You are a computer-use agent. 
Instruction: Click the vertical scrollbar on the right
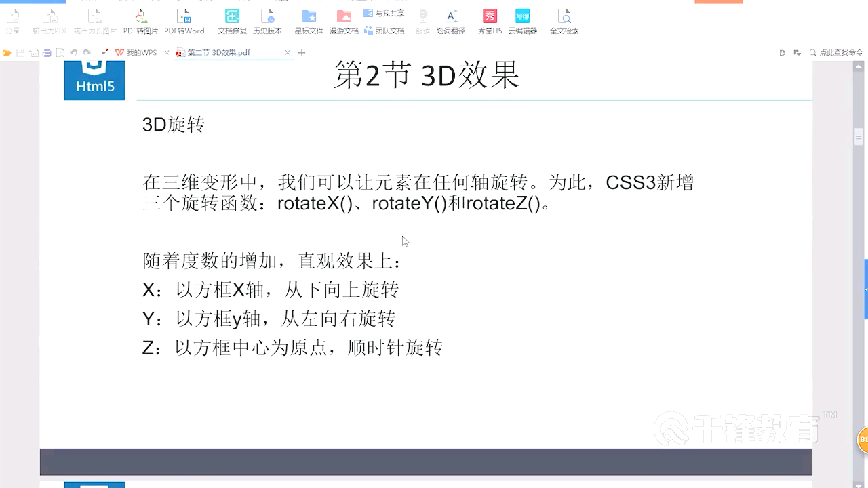point(859,137)
